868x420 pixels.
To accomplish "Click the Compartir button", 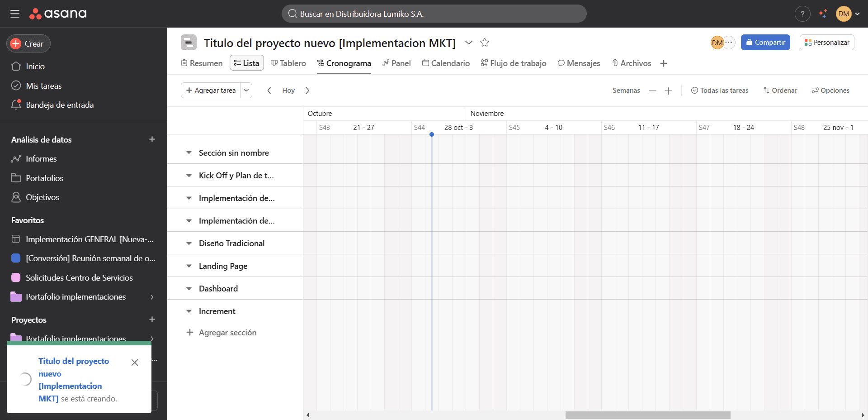I will (765, 43).
